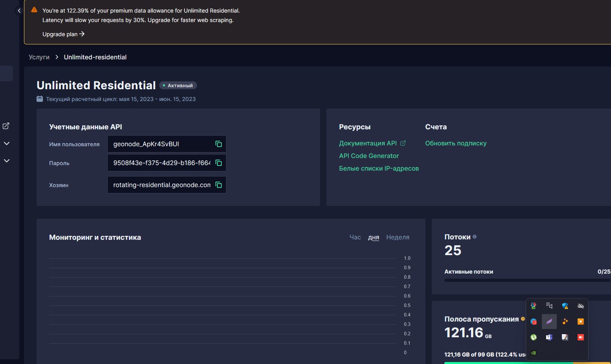The width and height of the screenshot is (611, 364).
Task: Click the orange warning triangle icon
Action: tap(34, 10)
